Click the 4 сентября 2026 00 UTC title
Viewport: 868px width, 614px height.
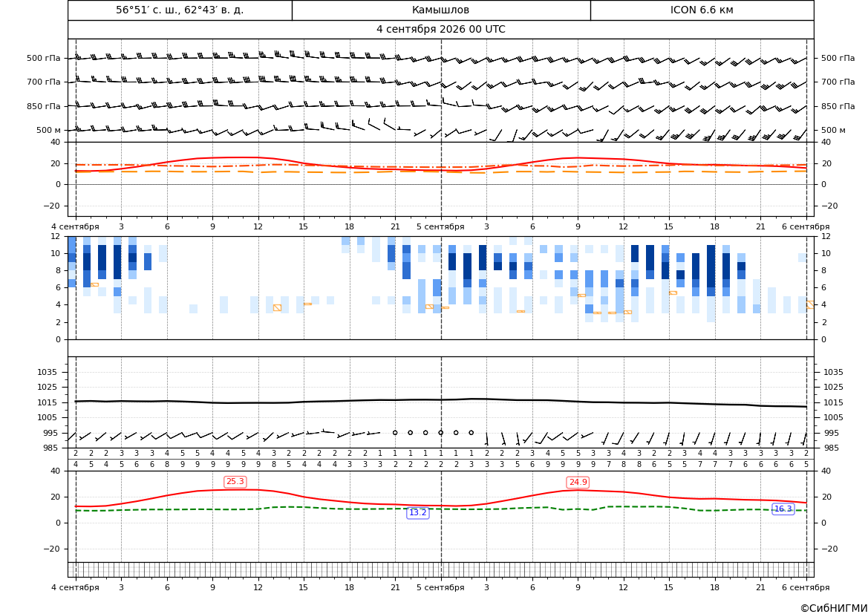(440, 30)
